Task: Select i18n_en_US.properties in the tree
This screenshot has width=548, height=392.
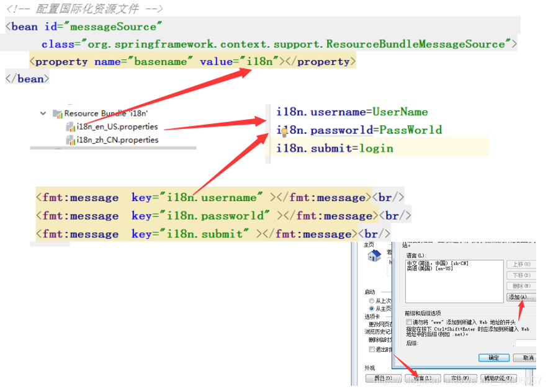Action: [117, 127]
